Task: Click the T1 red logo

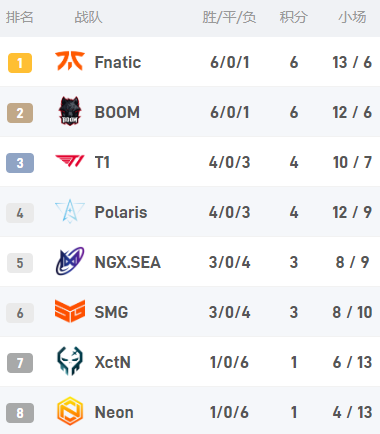Action: (70, 161)
